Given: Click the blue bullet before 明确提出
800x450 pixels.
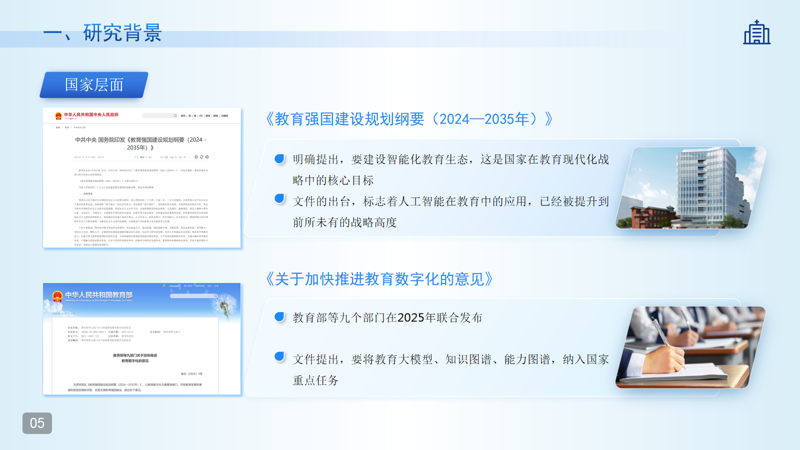Looking at the screenshot, I should pyautogui.click(x=280, y=159).
